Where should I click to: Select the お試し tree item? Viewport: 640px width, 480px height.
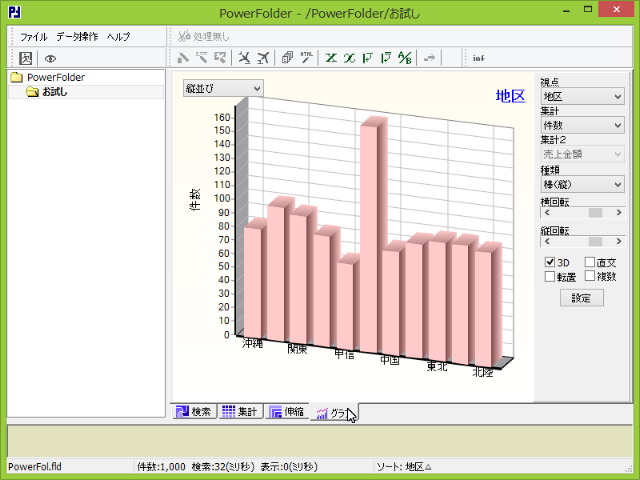coord(55,92)
